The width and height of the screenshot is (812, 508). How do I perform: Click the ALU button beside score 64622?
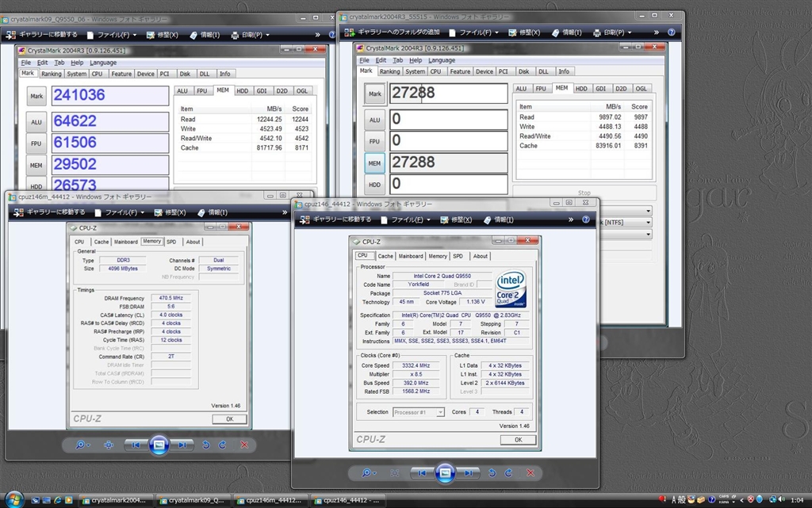(36, 122)
